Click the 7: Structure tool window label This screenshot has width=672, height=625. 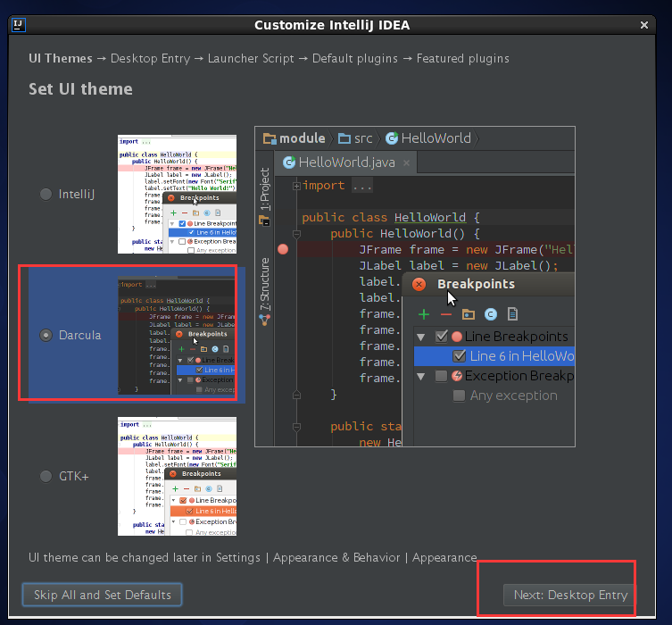tap(265, 284)
